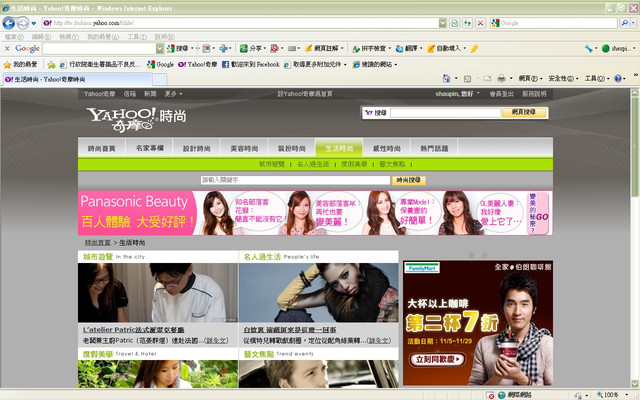Screen dimensions: 640x400
Task: Click the vertical scrollbar down arrow
Action: click(635, 384)
